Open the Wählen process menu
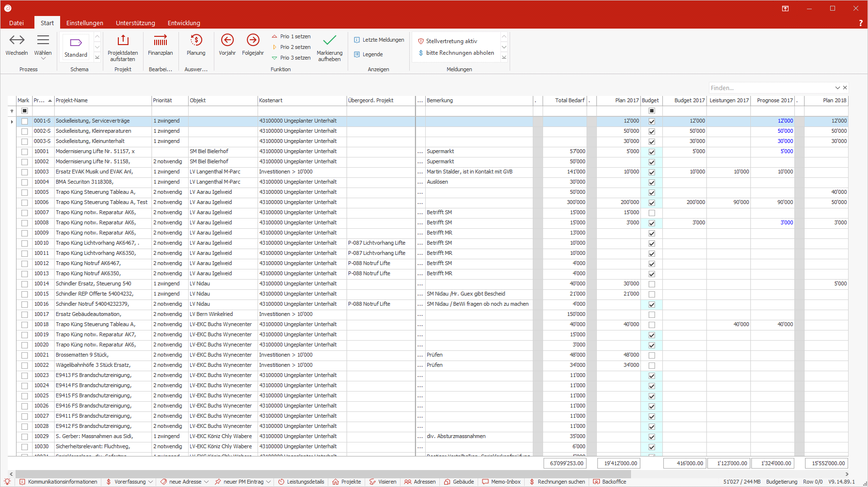Screen dimensions: 868x487 coord(43,47)
